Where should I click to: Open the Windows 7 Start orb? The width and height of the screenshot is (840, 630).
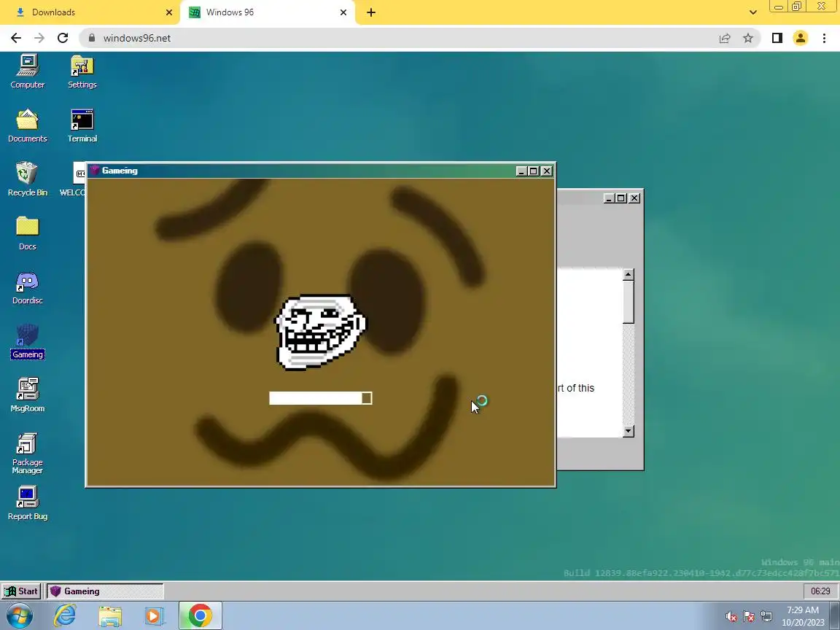tap(19, 616)
